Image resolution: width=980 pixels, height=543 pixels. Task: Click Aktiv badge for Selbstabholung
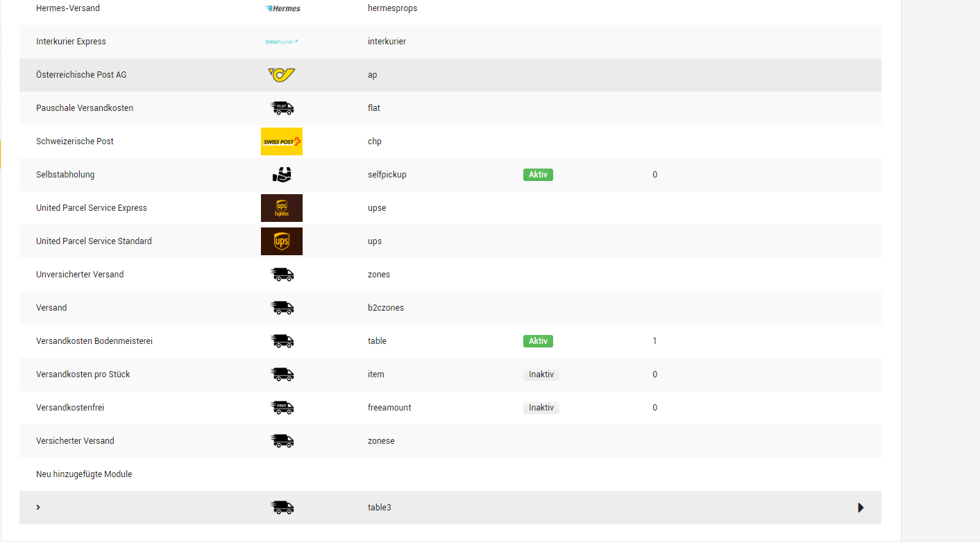[x=538, y=175]
